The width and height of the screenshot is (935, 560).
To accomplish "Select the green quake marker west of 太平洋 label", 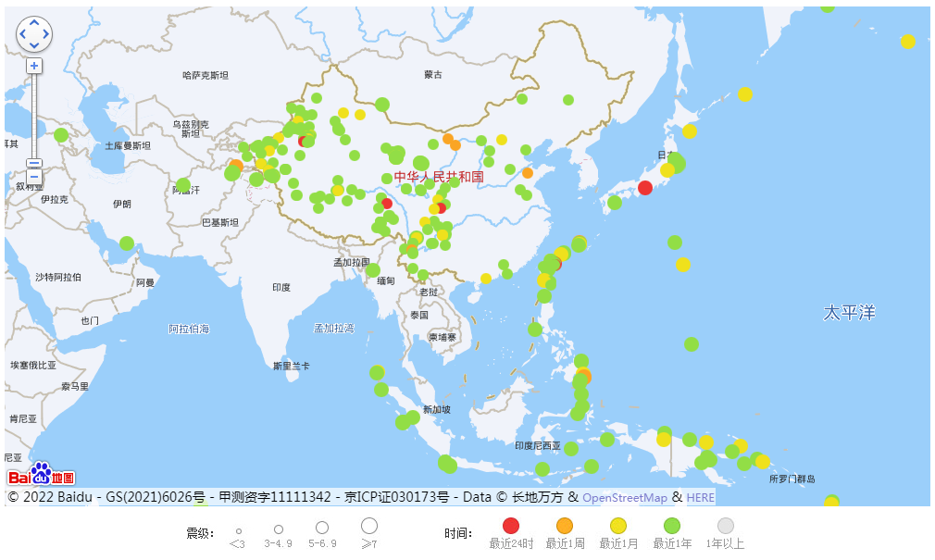I will pyautogui.click(x=692, y=344).
